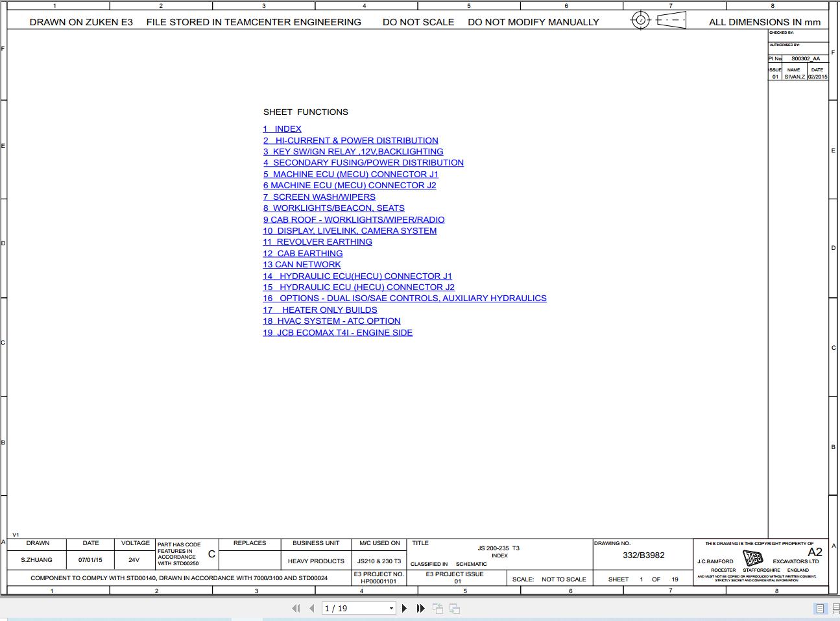Open MACHINE ECU (MECU) CONNECTOR J1 link

tap(350, 174)
